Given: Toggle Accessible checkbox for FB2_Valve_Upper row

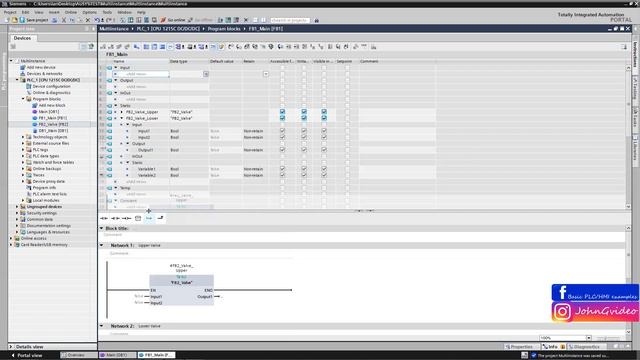Looking at the screenshot, I should click(282, 112).
